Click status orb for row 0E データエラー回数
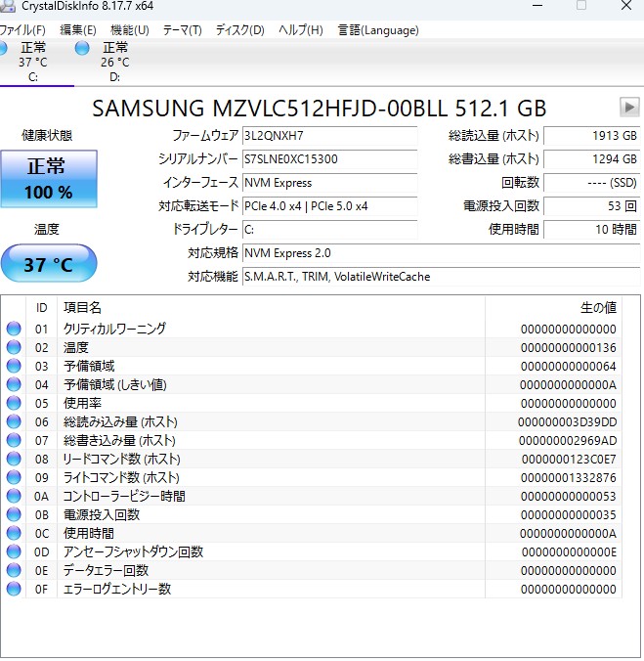 [14, 570]
